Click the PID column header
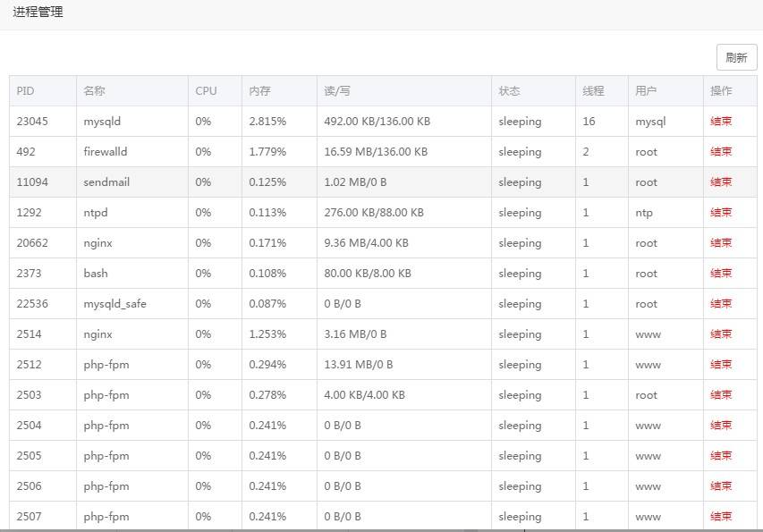 tap(26, 91)
